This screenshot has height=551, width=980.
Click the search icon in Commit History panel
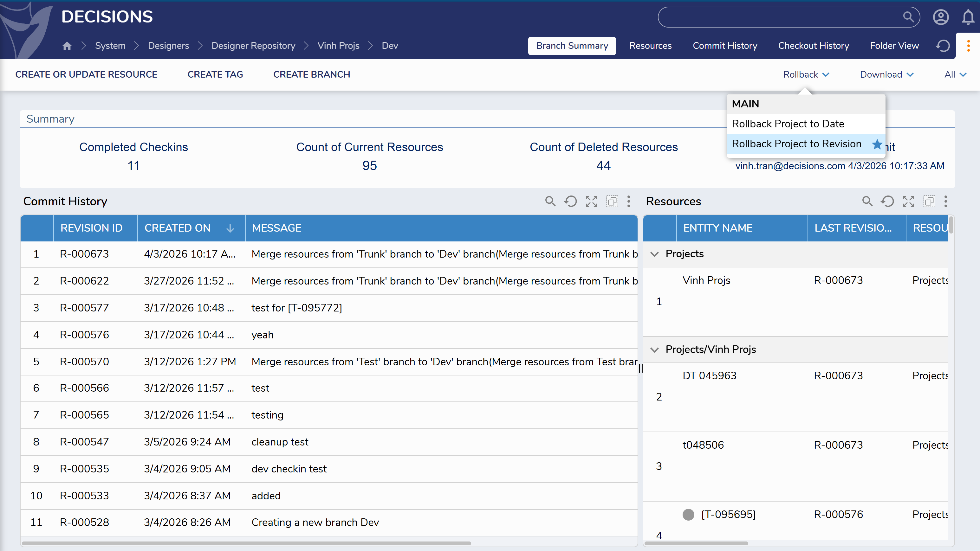(x=550, y=201)
